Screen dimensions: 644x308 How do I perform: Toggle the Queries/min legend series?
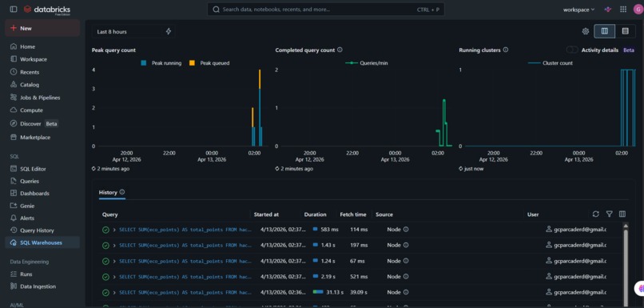pyautogui.click(x=367, y=63)
